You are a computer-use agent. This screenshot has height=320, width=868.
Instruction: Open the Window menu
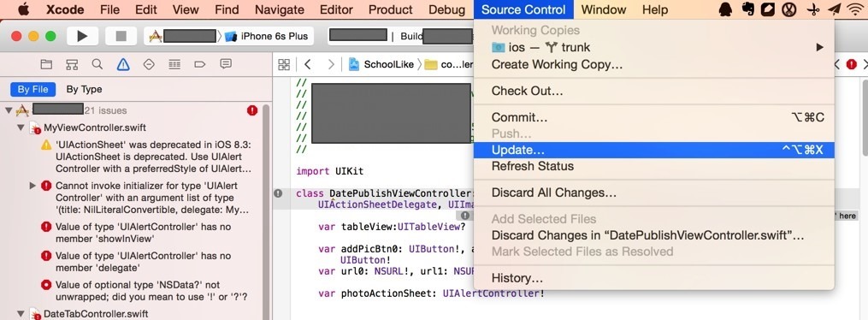click(x=604, y=9)
